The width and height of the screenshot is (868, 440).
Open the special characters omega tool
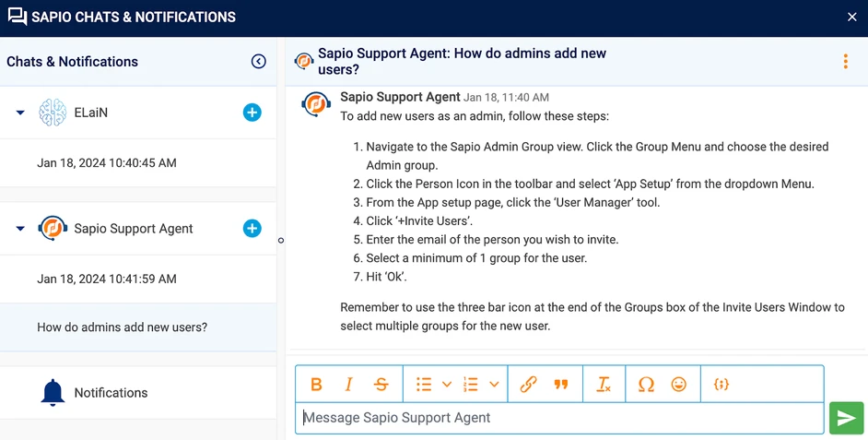pyautogui.click(x=646, y=385)
